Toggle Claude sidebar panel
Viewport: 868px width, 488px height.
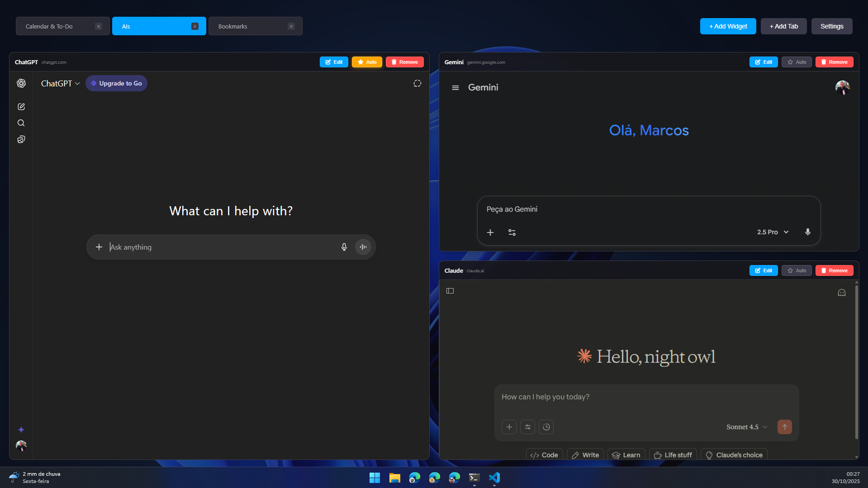point(450,291)
